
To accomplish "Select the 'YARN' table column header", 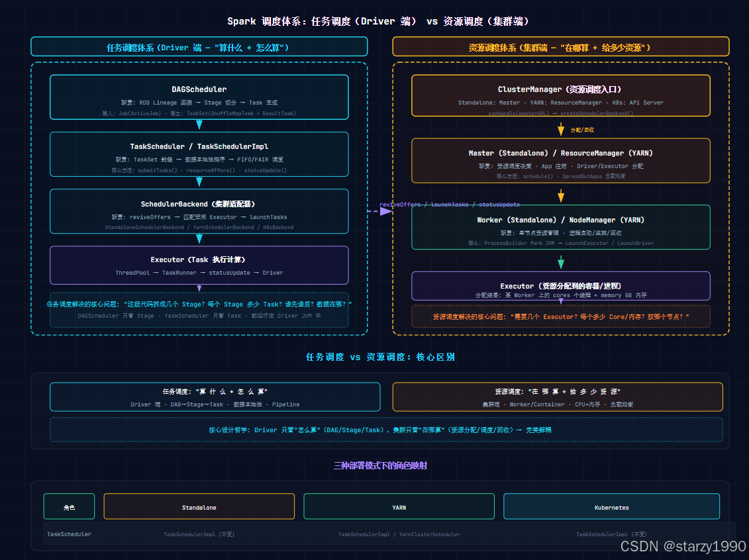I will tap(399, 506).
